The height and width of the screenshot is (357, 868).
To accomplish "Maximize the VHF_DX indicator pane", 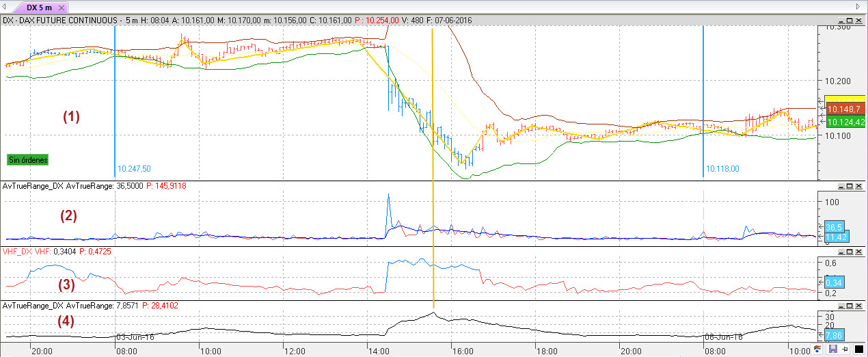I will pos(849,252).
